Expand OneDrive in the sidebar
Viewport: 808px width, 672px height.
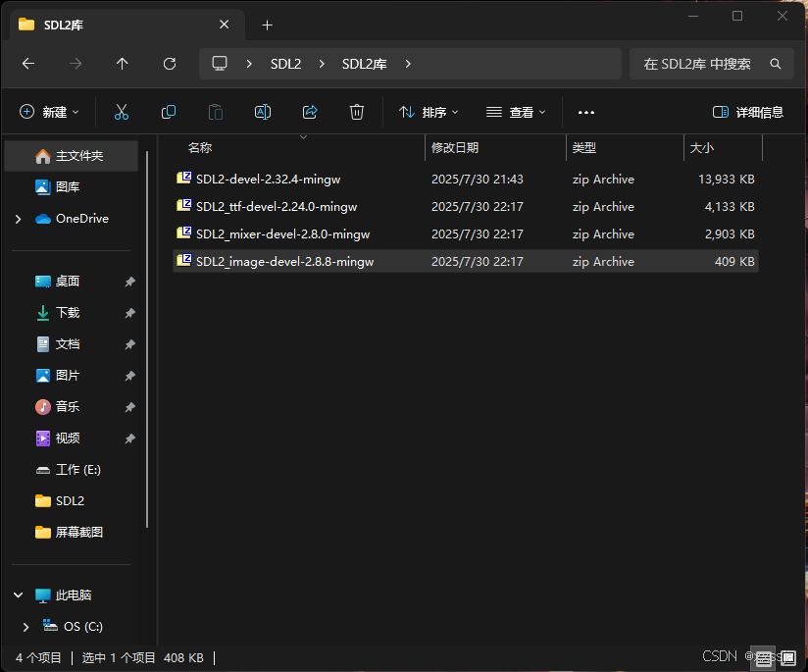18,218
